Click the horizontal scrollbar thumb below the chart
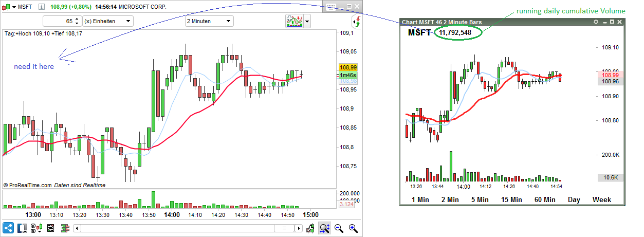This screenshot has width=644, height=237. (283, 228)
